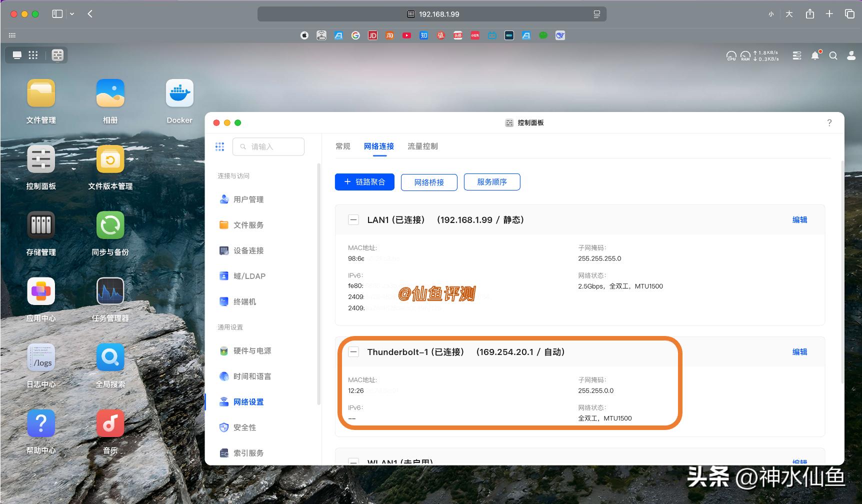Click 编辑 link for Thunderbolt-1
The image size is (862, 504).
coord(799,352)
